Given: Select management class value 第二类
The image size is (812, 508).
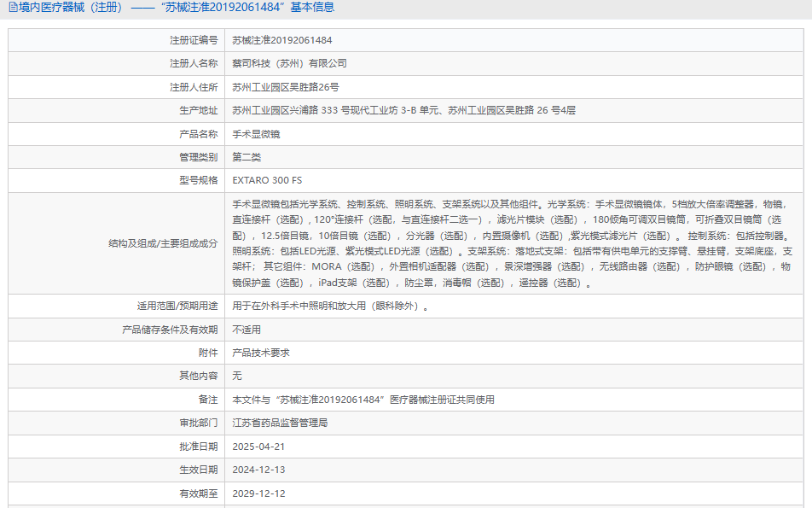Looking at the screenshot, I should (246, 157).
